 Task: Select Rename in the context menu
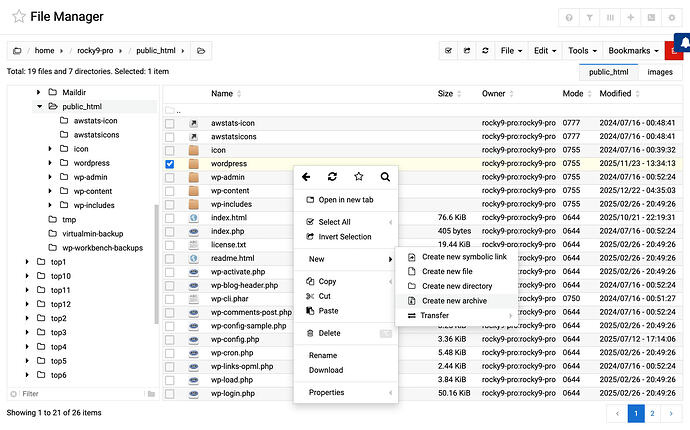coord(323,355)
